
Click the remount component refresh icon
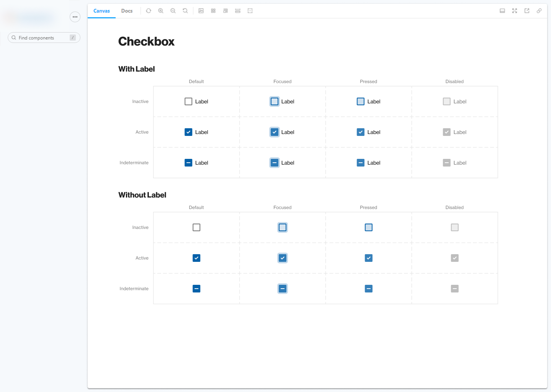pyautogui.click(x=148, y=11)
